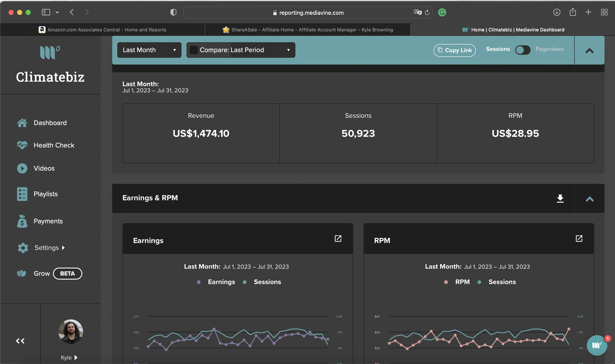Collapse the summary panel with top chevron
The width and height of the screenshot is (615, 364).
(590, 51)
